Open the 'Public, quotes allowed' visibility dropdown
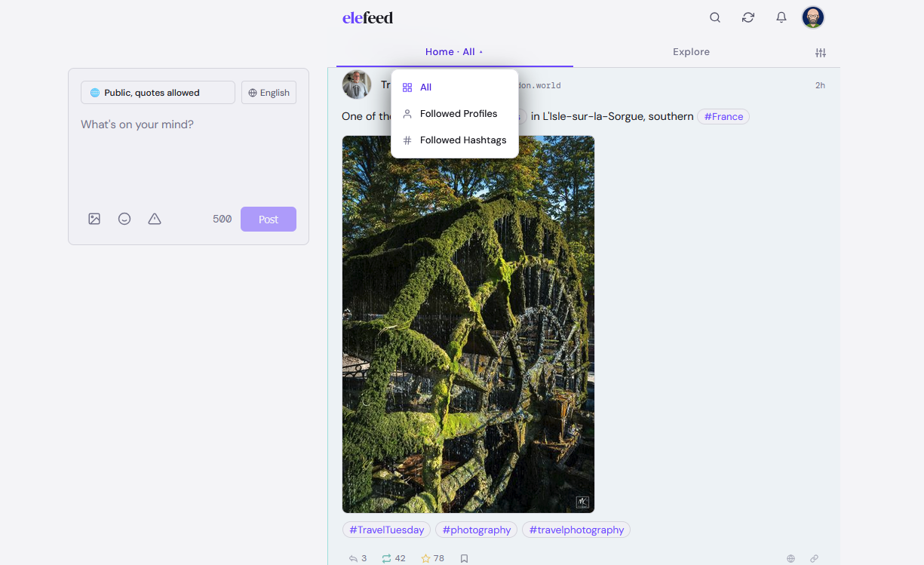The height and width of the screenshot is (565, 924). [x=157, y=92]
